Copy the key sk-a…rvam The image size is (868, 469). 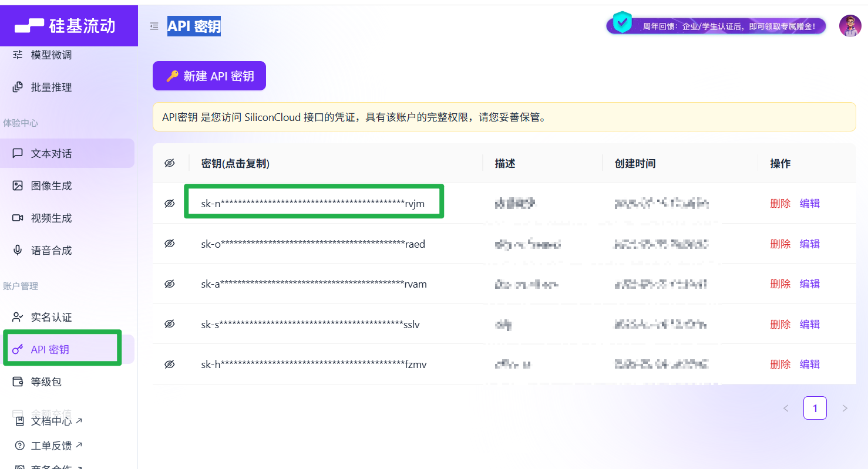(x=314, y=284)
